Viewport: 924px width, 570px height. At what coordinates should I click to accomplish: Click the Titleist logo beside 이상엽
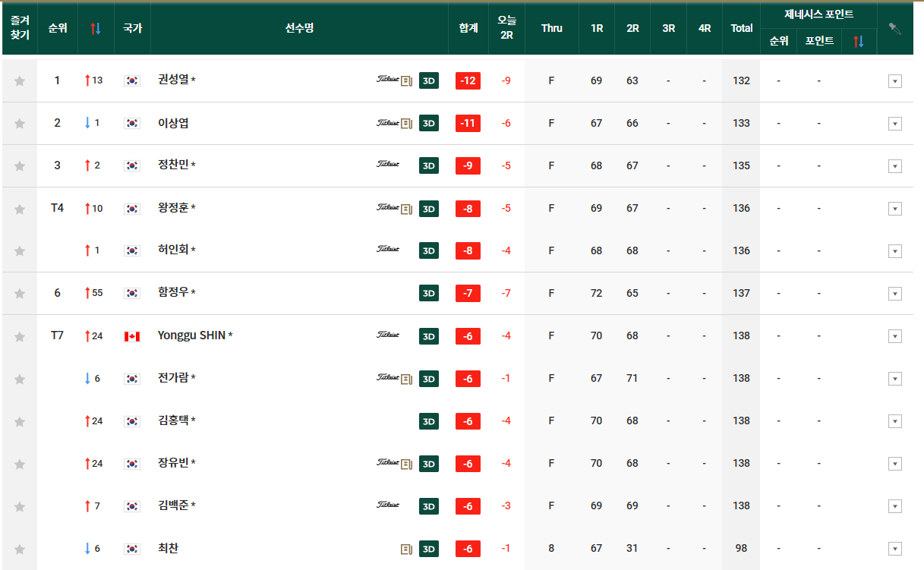[x=388, y=121]
